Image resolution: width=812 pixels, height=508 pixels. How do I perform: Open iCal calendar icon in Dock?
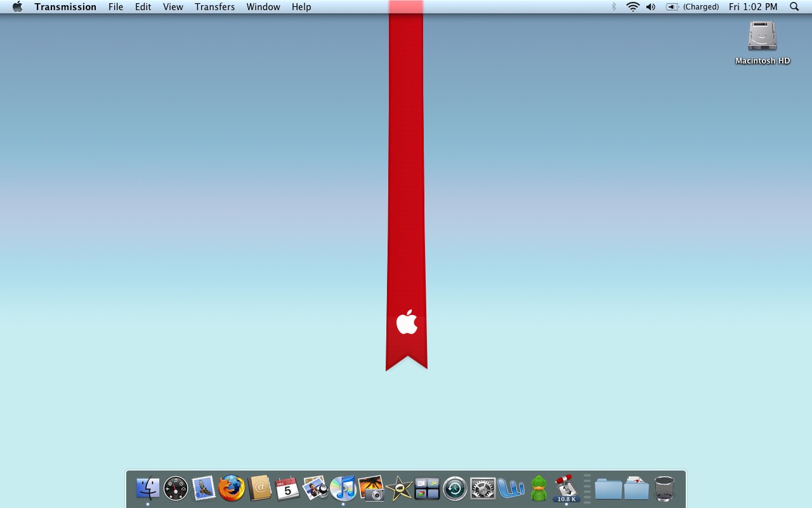tap(287, 488)
